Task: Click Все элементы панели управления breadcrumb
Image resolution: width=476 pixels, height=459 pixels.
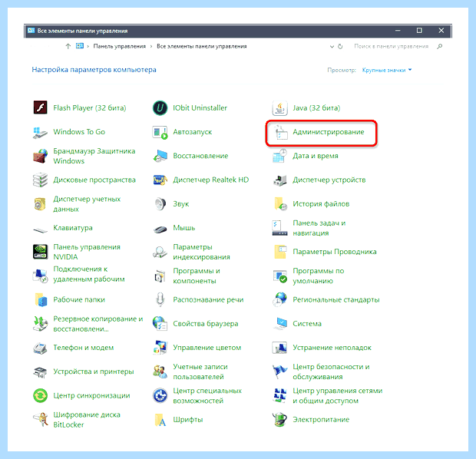Action: (x=202, y=47)
